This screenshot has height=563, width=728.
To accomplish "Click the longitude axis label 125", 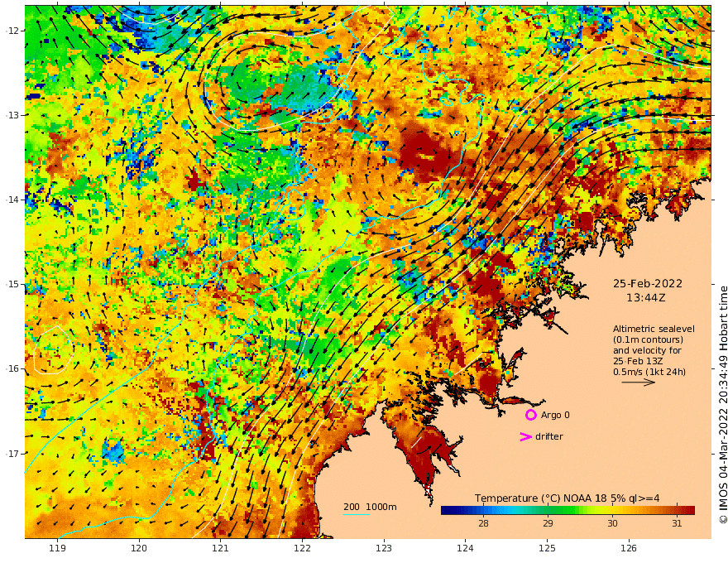I will click(x=547, y=548).
